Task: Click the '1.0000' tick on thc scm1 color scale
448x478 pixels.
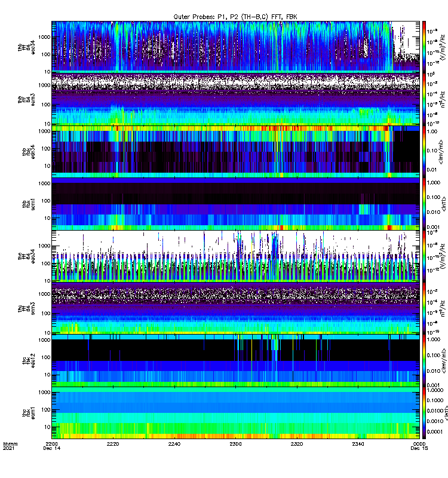Action: [x=435, y=390]
